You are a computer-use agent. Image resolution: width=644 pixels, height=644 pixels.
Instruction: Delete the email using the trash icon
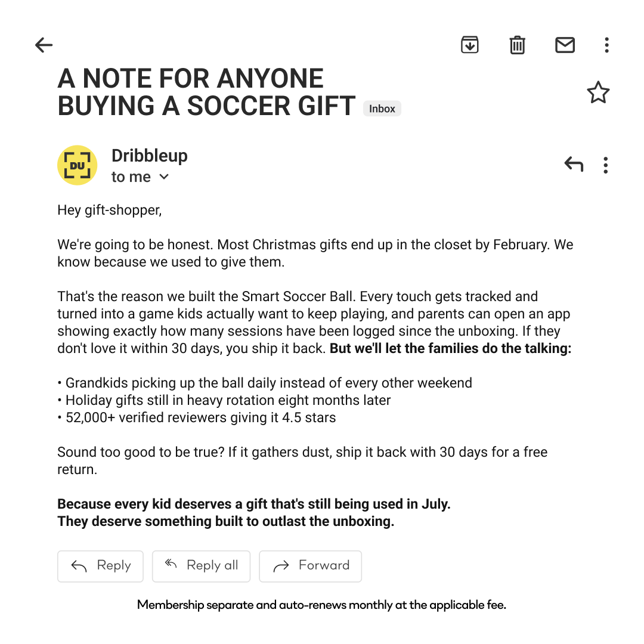[517, 45]
